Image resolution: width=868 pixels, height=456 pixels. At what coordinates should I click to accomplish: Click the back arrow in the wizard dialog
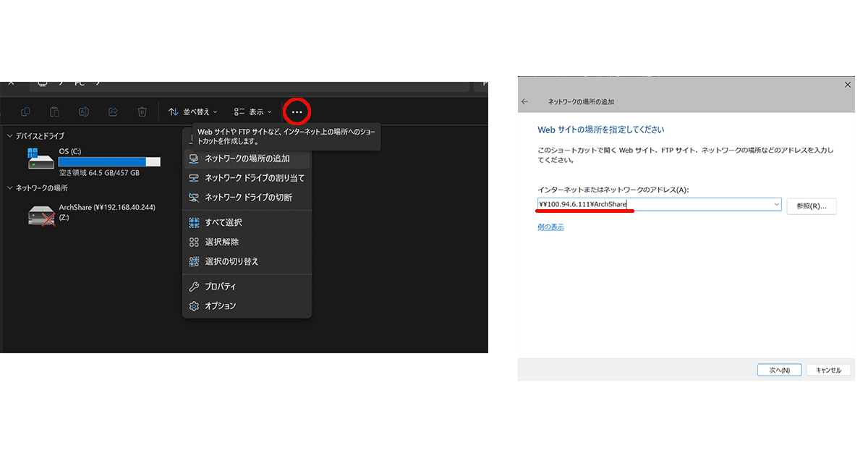pyautogui.click(x=524, y=101)
